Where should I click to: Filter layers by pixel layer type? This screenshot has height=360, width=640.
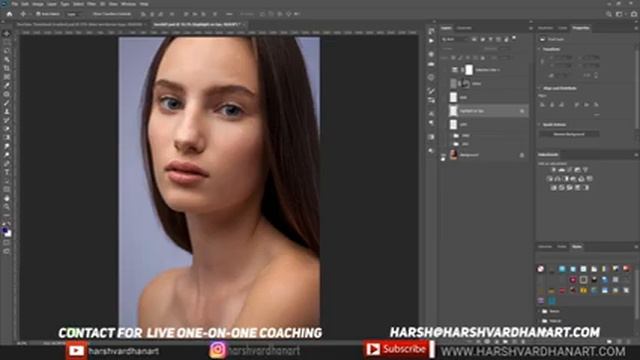[475, 39]
